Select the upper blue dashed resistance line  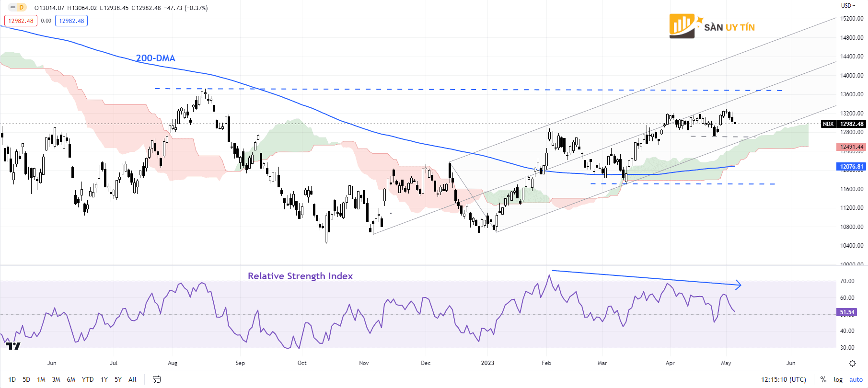pos(468,89)
